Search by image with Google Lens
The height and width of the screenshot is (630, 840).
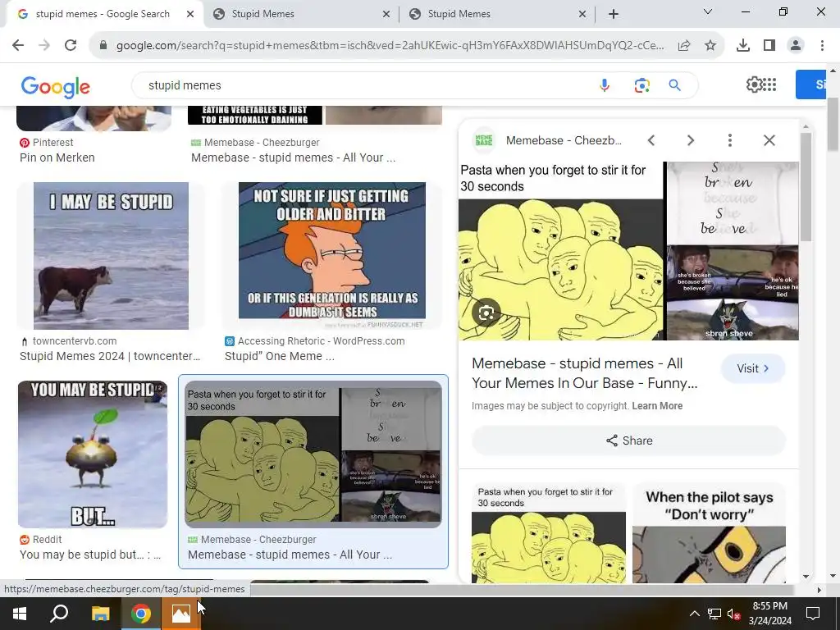pyautogui.click(x=641, y=85)
